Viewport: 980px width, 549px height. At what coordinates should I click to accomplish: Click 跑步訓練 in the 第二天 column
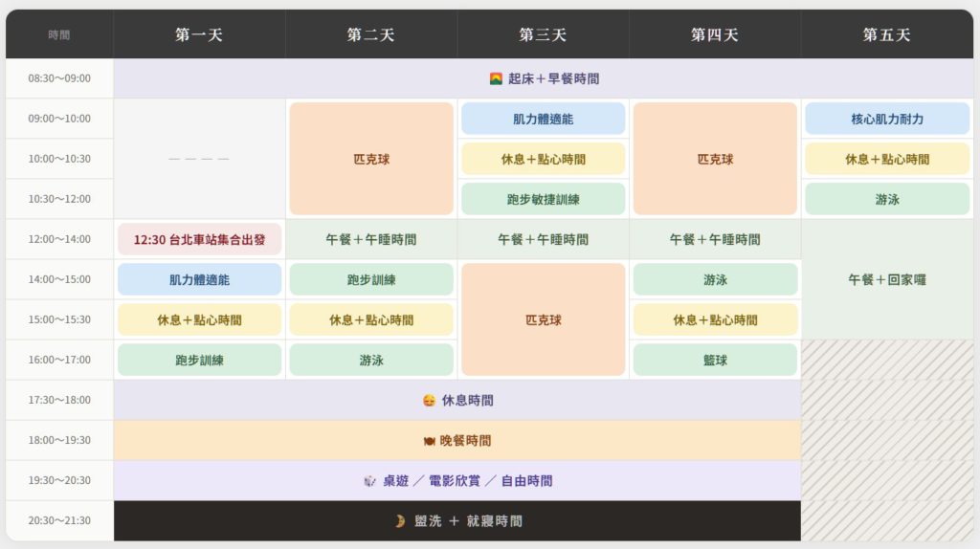tap(371, 279)
